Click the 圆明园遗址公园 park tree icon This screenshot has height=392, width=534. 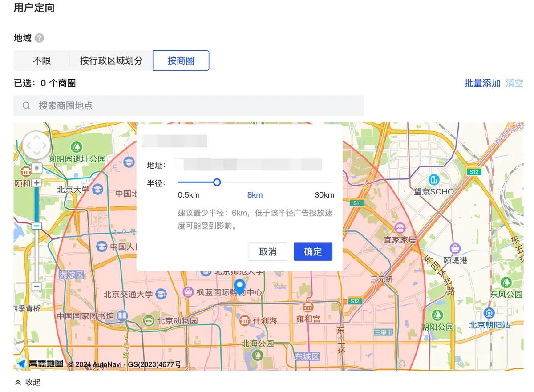pos(77,146)
